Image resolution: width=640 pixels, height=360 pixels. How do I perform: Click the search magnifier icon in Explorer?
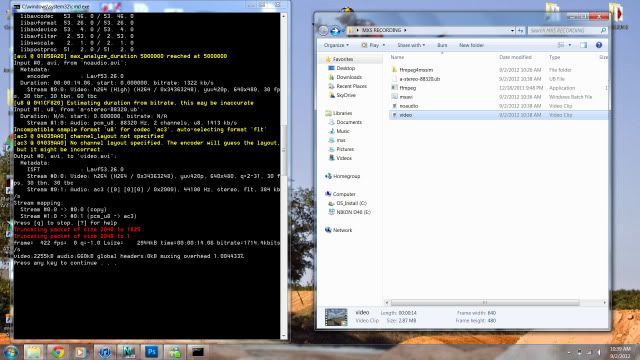tap(603, 31)
